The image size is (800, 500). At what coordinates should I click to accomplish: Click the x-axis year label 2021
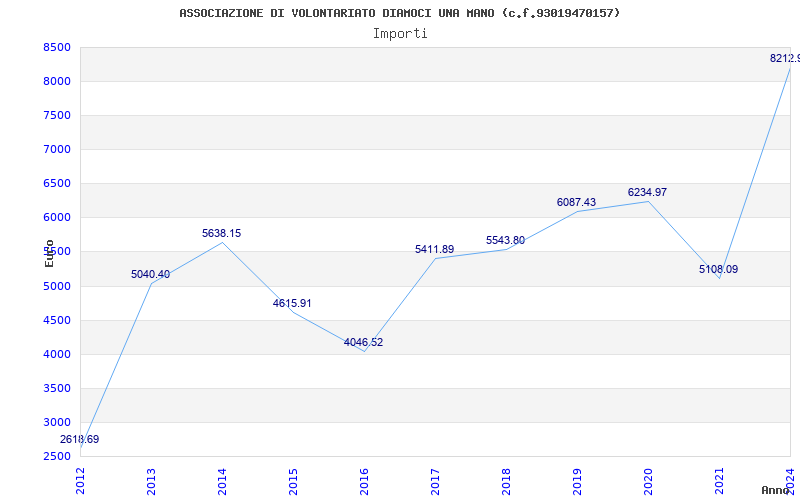point(719,481)
